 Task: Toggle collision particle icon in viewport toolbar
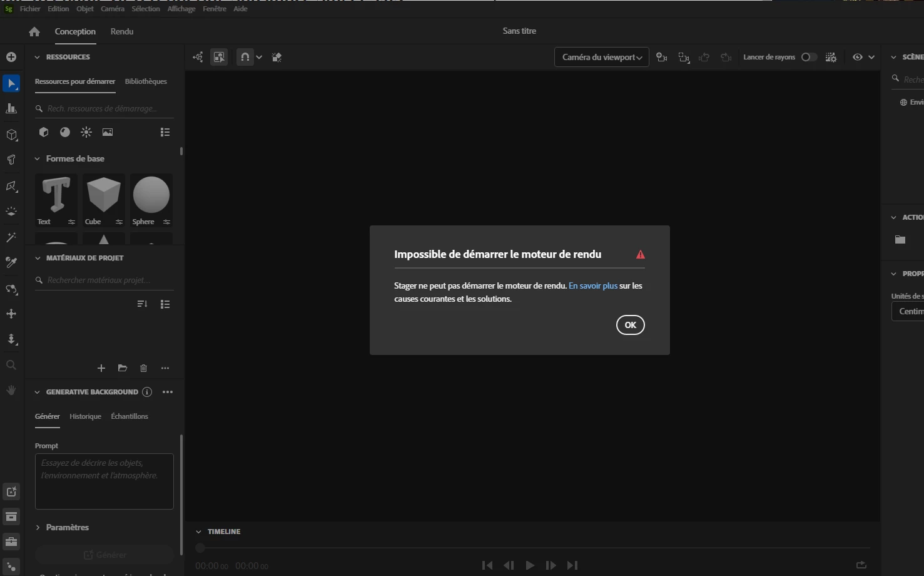pyautogui.click(x=277, y=57)
